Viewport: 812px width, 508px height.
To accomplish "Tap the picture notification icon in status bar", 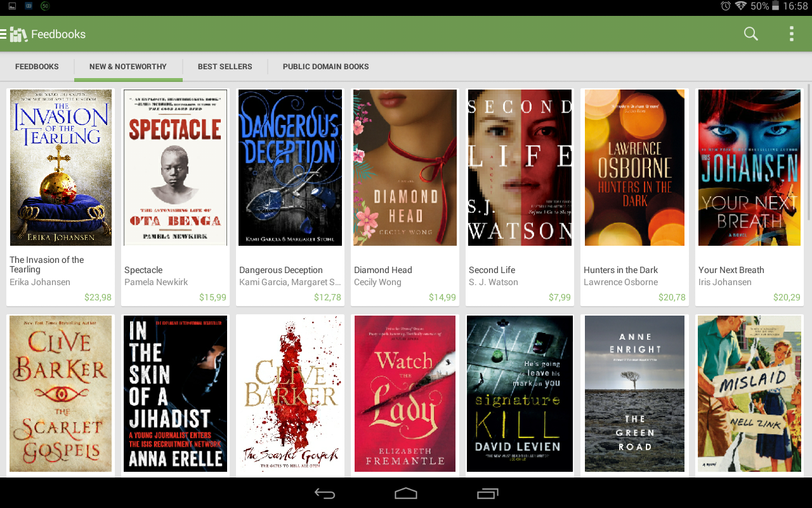I will tap(12, 6).
